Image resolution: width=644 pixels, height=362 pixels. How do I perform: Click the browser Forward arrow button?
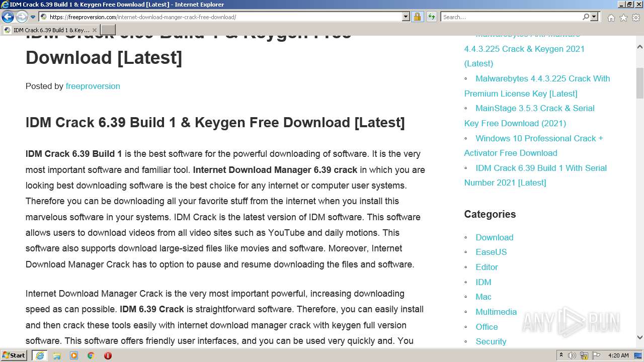coord(22,17)
